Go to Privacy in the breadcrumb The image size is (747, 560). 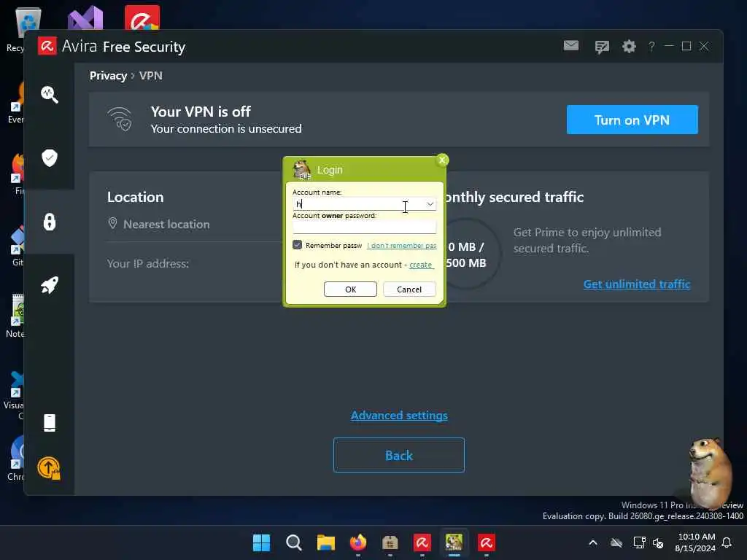point(108,76)
